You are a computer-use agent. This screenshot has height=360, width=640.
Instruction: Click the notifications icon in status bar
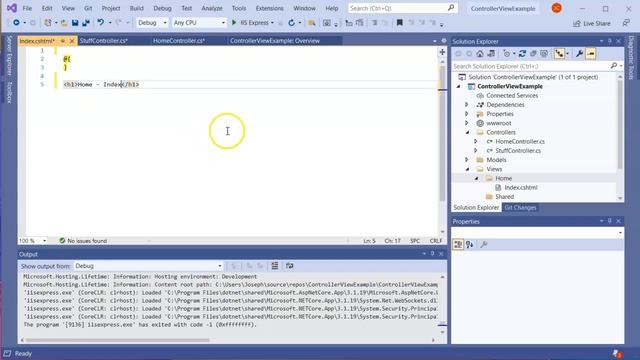click(x=617, y=353)
